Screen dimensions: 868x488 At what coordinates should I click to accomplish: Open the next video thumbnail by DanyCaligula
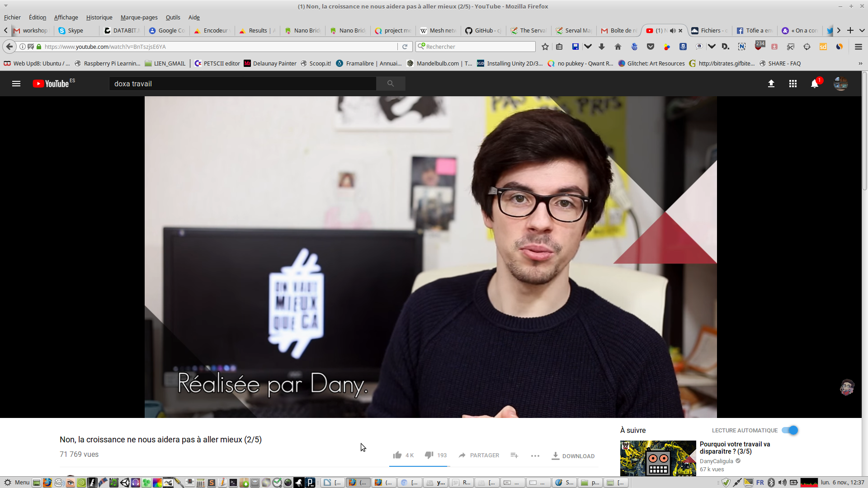[658, 458]
